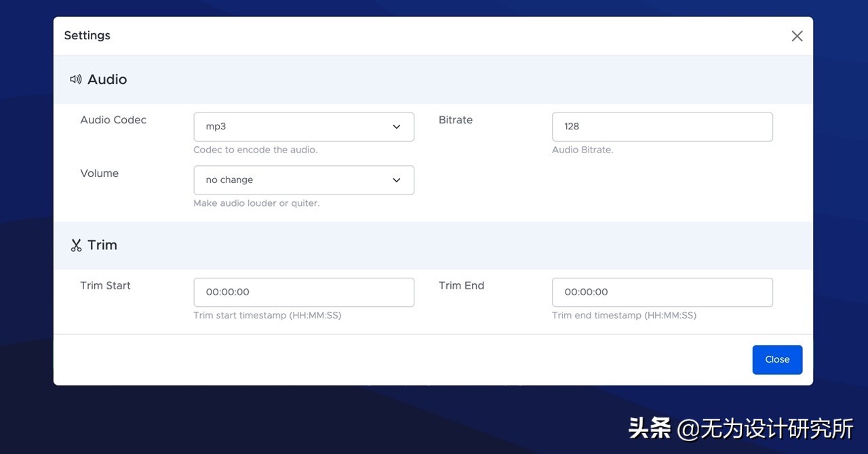Click the Settings dialog title
868x454 pixels.
click(87, 35)
